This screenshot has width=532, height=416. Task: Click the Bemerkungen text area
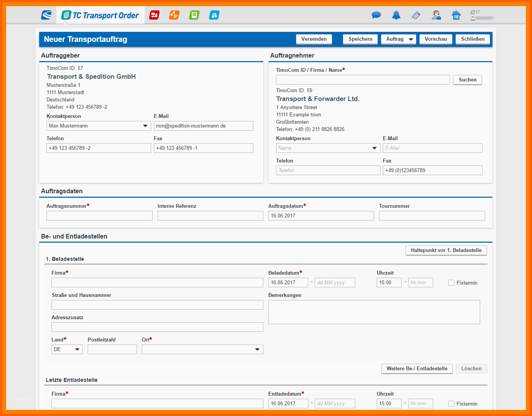tap(374, 312)
